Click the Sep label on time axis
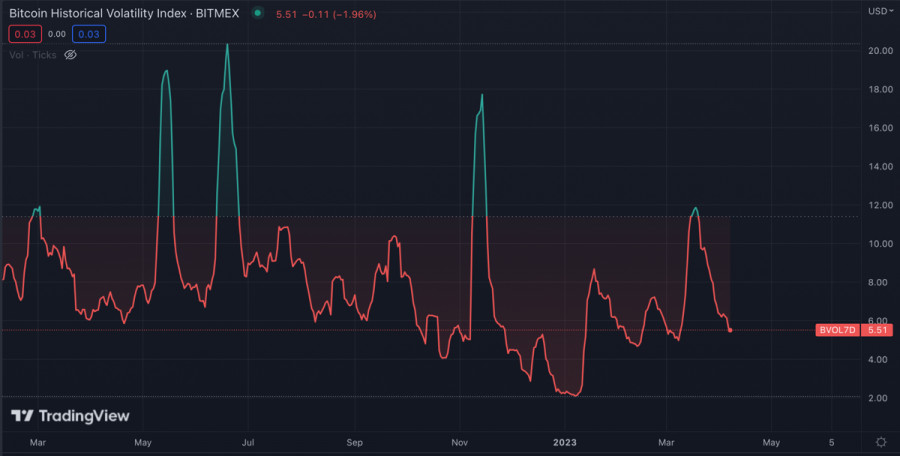 354,441
